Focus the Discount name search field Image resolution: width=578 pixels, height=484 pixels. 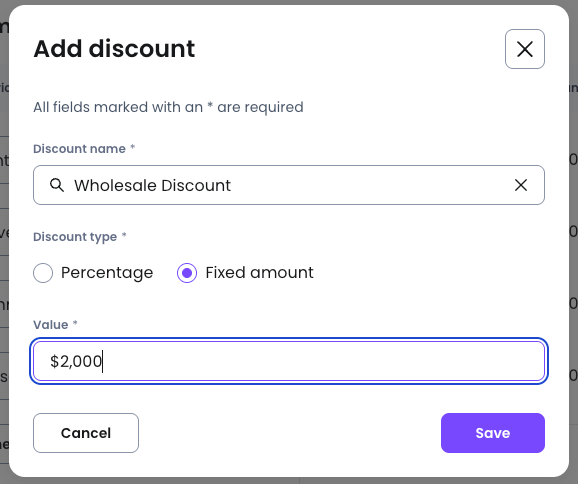click(289, 185)
